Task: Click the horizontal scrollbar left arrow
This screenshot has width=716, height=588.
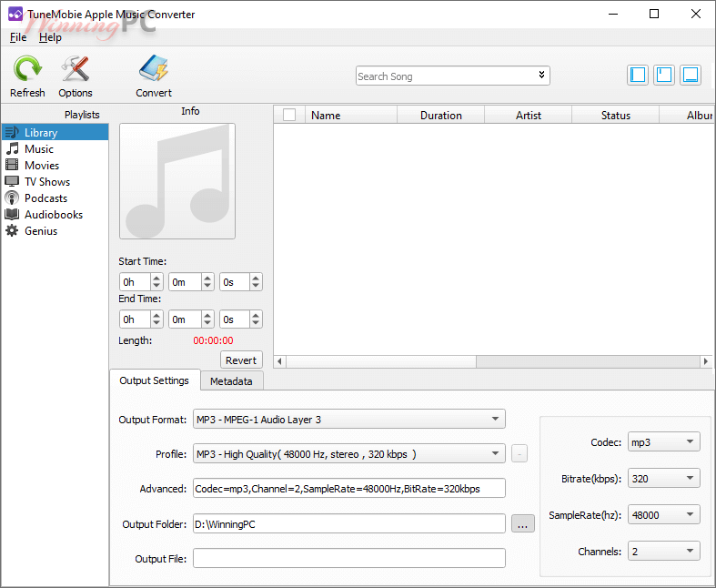Action: (x=279, y=361)
